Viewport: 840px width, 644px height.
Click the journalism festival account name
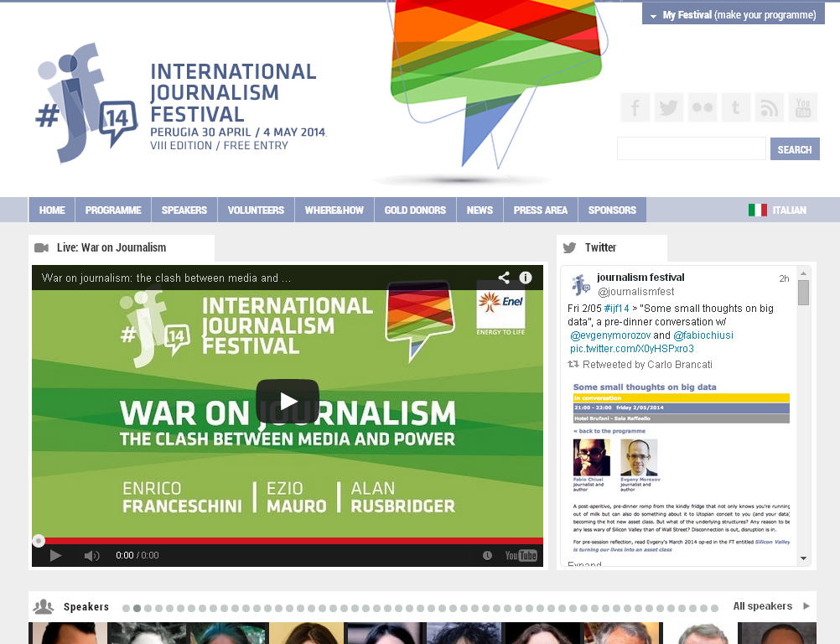pos(640,277)
